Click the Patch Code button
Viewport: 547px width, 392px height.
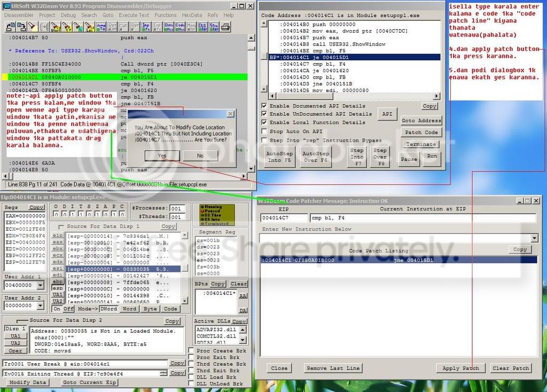(421, 132)
